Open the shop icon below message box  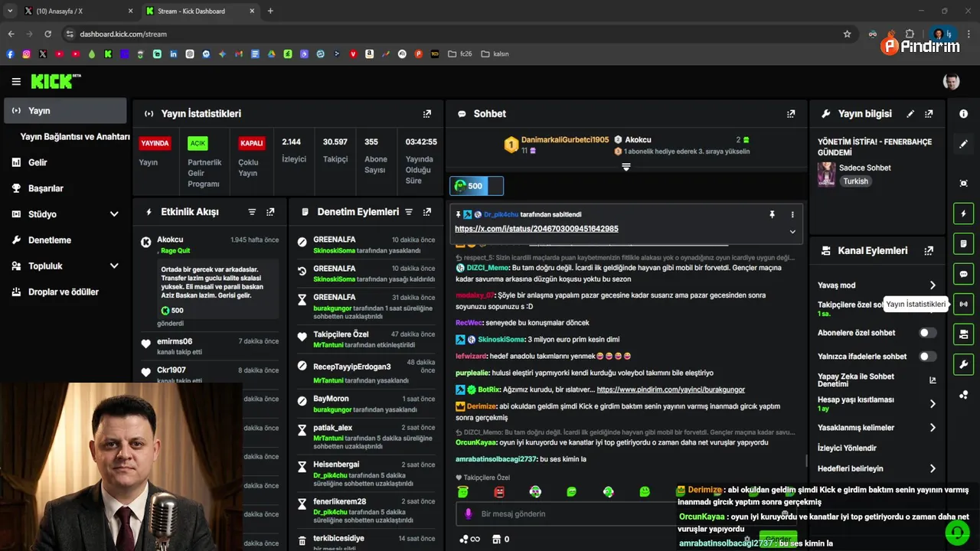click(496, 539)
